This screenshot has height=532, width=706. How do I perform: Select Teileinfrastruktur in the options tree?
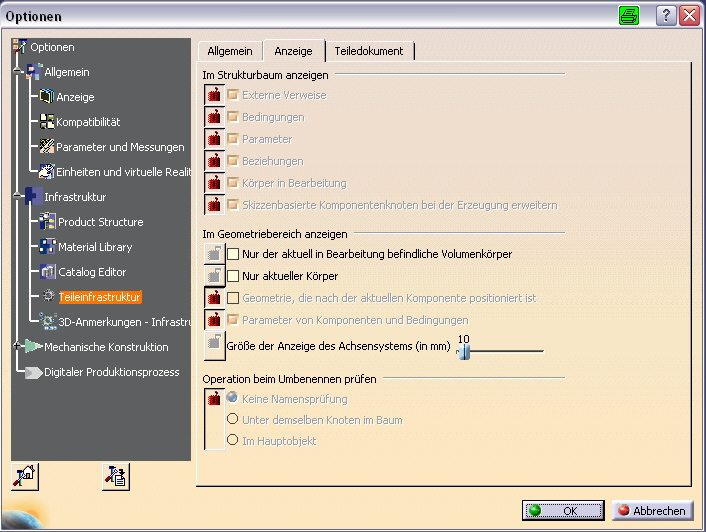coord(100,297)
